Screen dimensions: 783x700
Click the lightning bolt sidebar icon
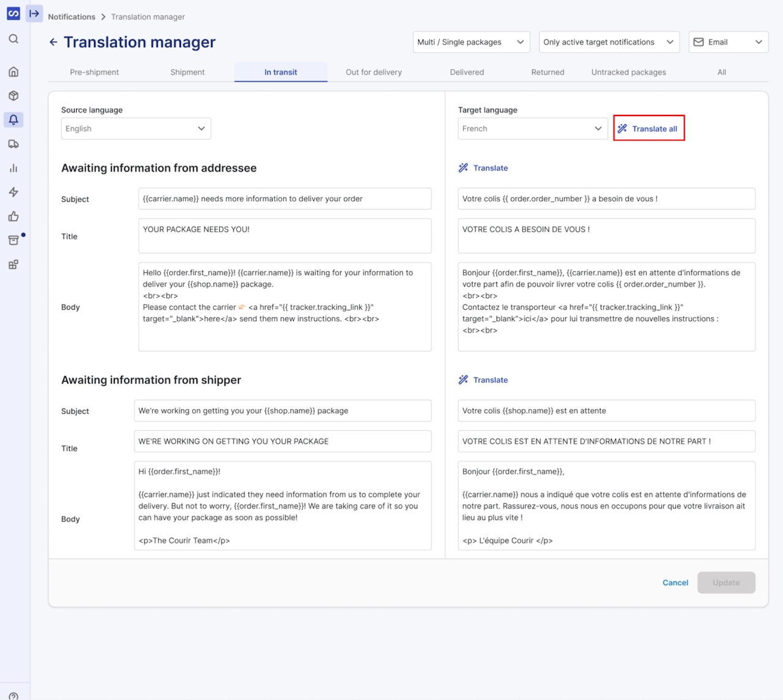[x=13, y=193]
